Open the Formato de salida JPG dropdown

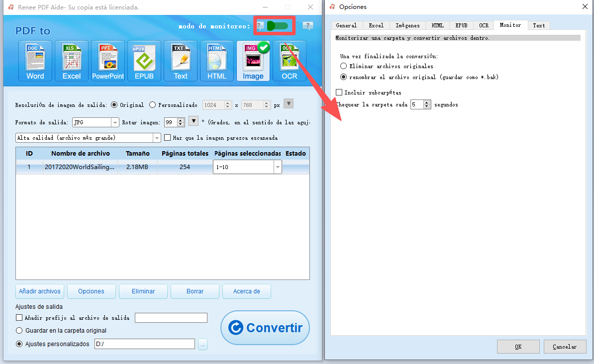coord(115,122)
